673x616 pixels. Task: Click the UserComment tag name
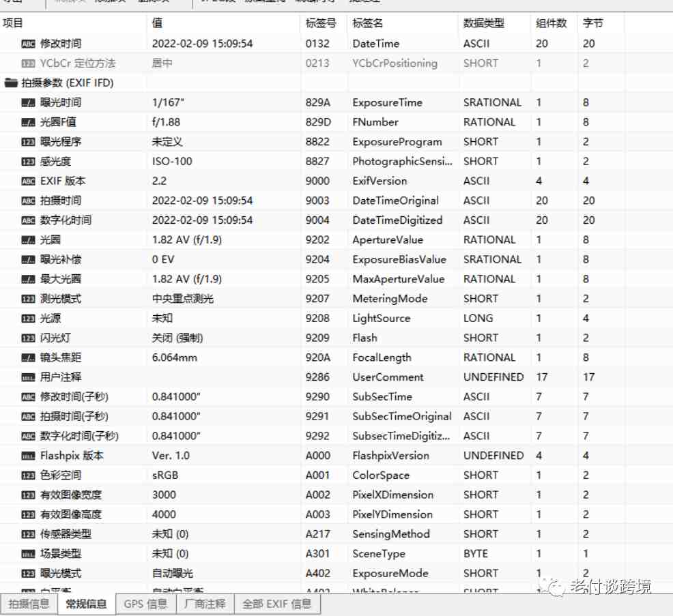click(388, 377)
